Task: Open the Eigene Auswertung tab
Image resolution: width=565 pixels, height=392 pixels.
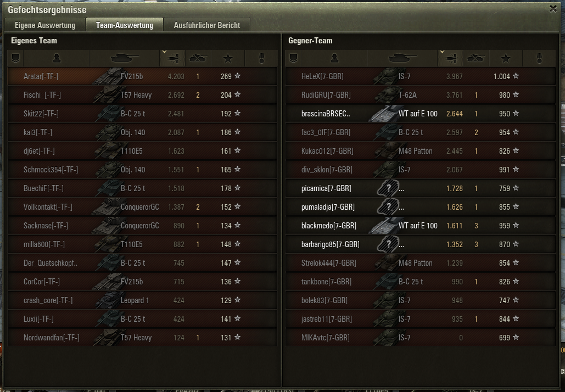Action: (45, 25)
